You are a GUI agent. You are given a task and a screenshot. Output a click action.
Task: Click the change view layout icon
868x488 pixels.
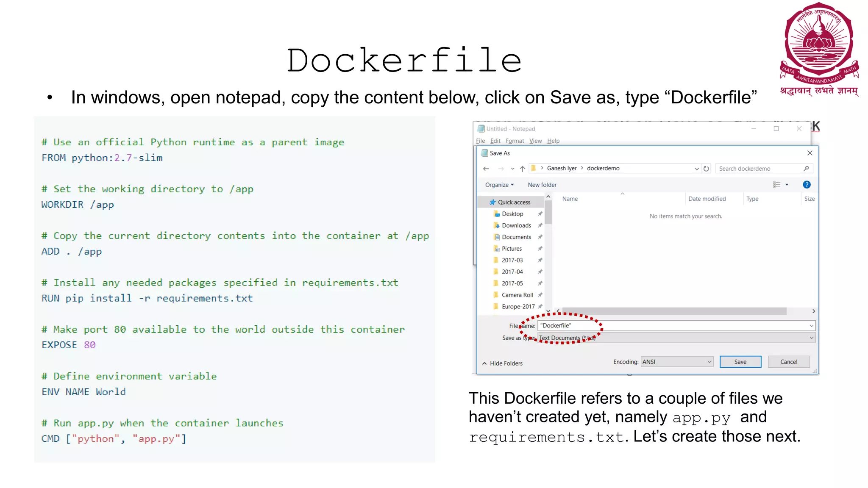pos(776,185)
